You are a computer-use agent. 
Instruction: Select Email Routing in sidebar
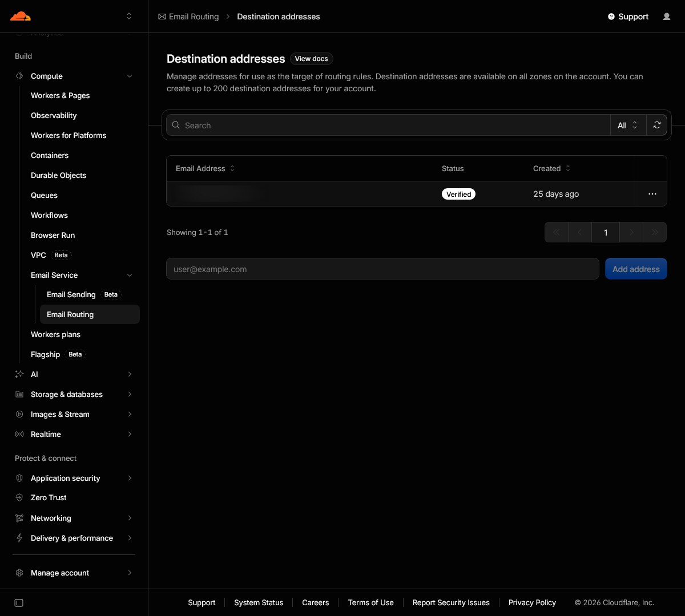click(x=90, y=314)
